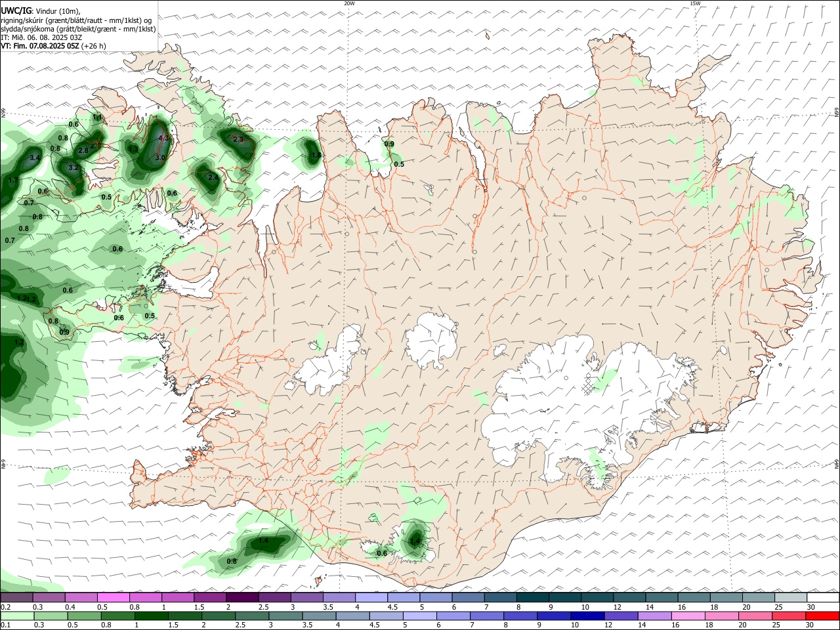Click the darkest purple swatch in the snow legend
The image size is (840, 630).
241,598
